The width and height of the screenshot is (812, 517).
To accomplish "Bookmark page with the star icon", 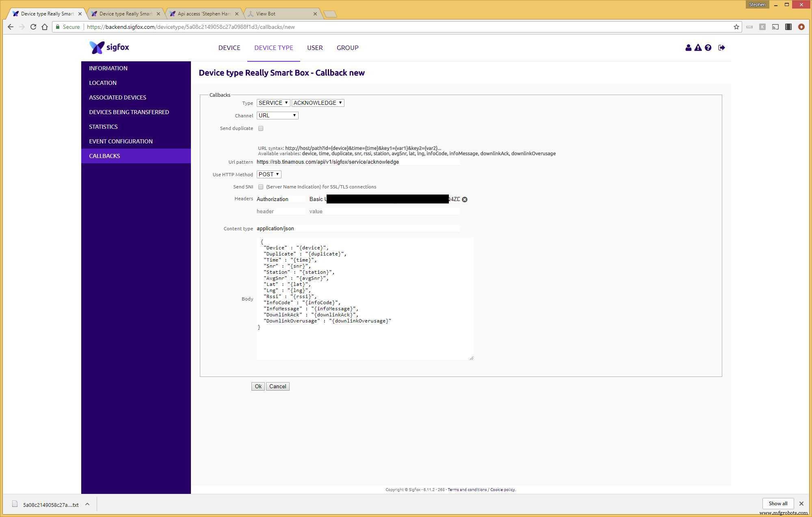I will (x=736, y=27).
